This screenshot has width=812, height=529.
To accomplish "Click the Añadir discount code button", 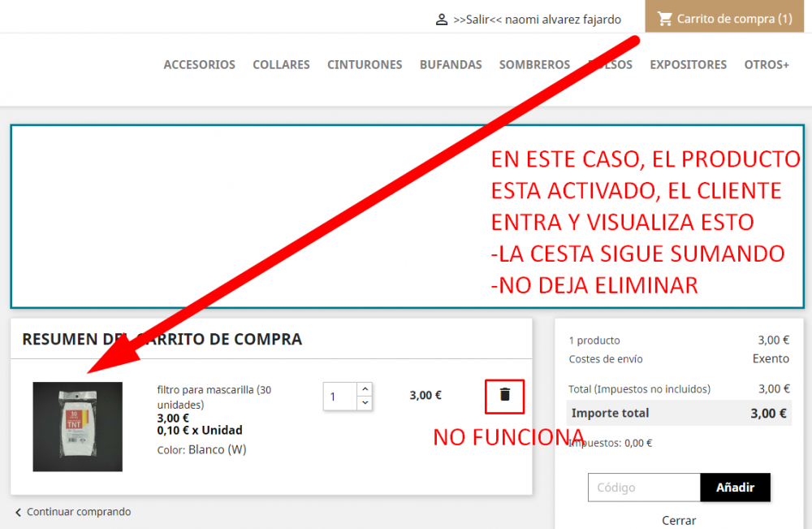I will [x=735, y=487].
